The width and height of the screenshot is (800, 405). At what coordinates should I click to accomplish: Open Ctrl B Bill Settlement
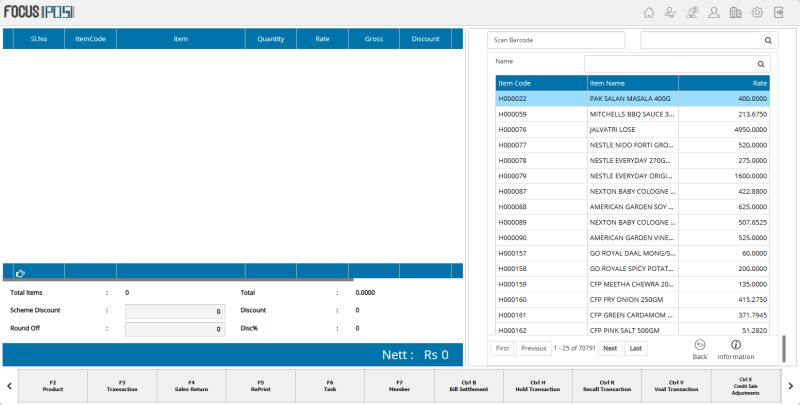pyautogui.click(x=468, y=385)
